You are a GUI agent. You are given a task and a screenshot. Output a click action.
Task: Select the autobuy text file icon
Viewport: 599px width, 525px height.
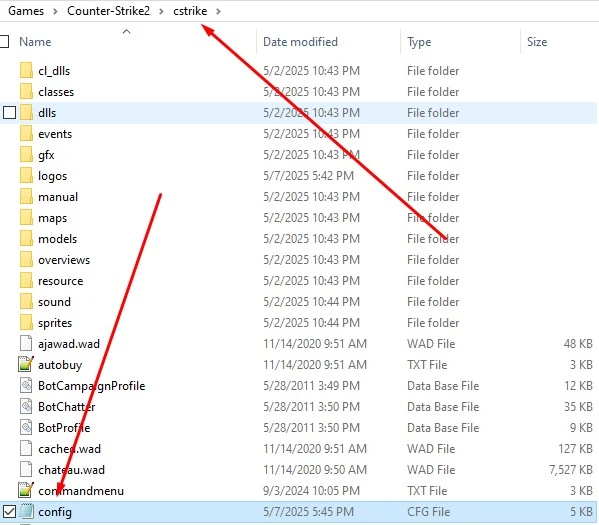[x=26, y=365]
